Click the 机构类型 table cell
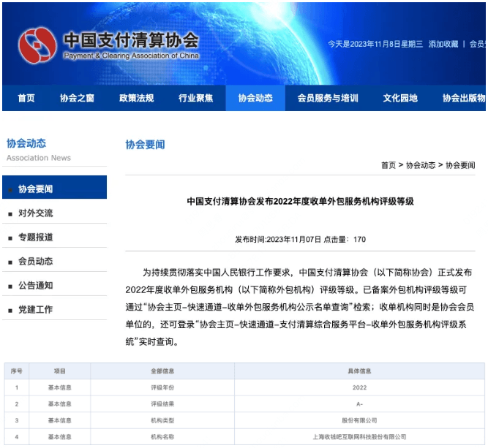The width and height of the screenshot is (488, 448). click(162, 421)
